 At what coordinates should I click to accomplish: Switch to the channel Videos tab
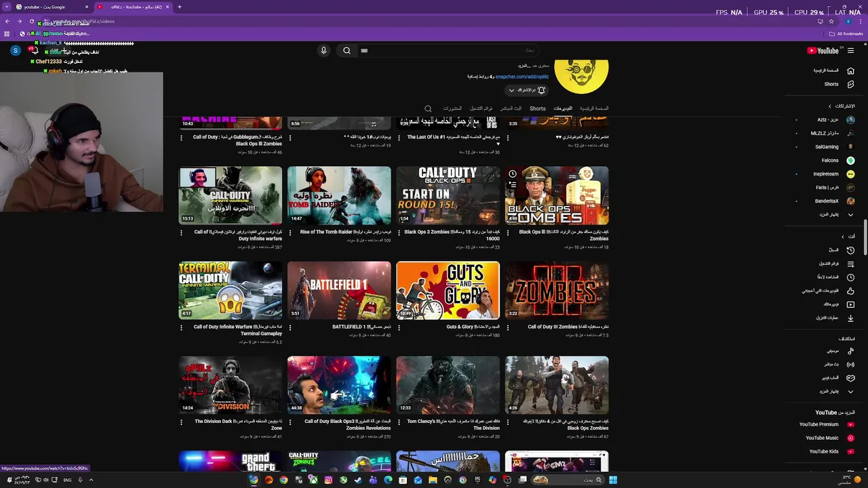coord(563,108)
